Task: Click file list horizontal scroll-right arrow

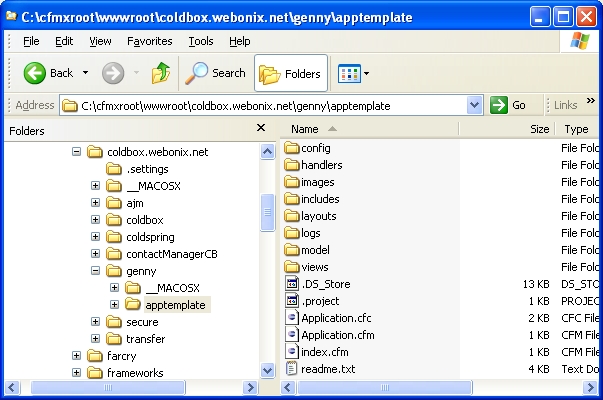Action: pos(590,387)
